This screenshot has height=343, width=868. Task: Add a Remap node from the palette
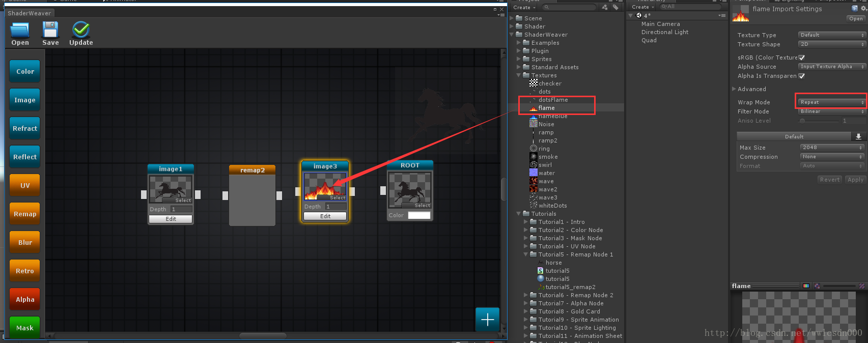coord(25,214)
